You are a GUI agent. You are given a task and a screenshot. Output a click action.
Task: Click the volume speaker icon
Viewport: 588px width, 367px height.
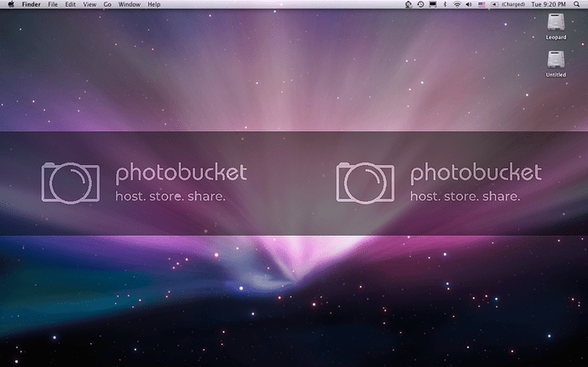pos(469,4)
